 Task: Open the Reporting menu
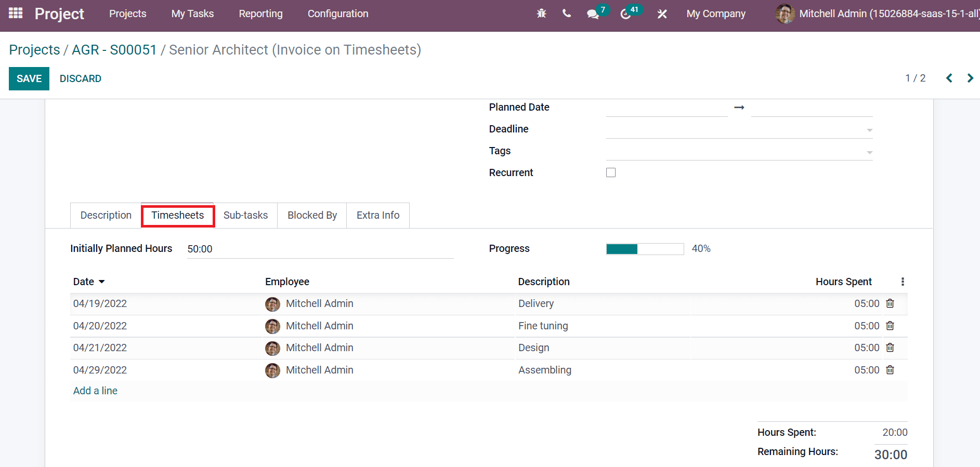pos(261,14)
